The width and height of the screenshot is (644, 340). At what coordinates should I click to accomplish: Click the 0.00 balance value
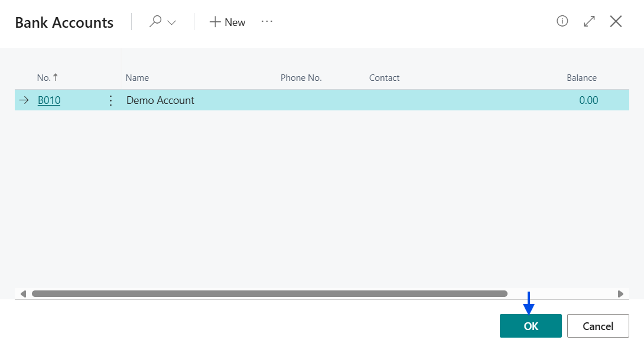(588, 100)
